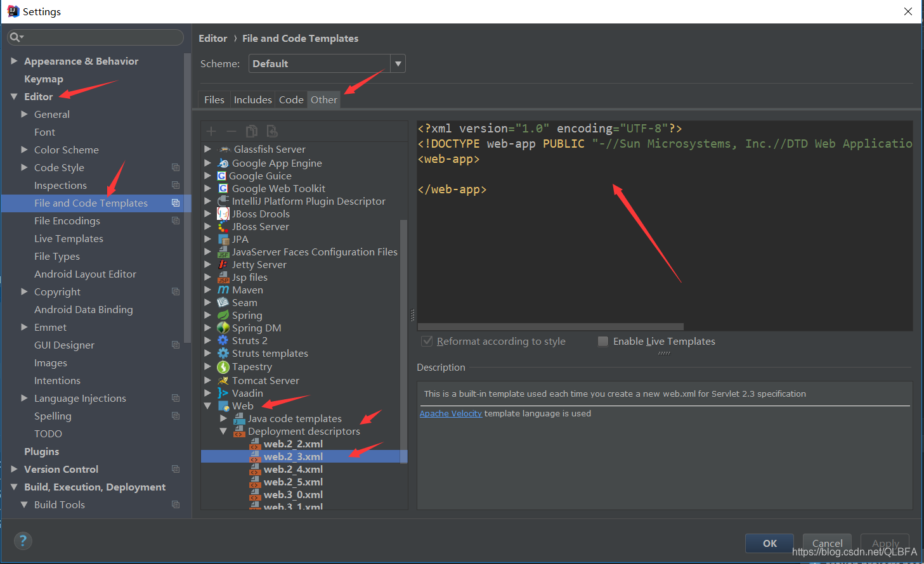Expand the Language Injections node
Viewport: 924px width, 564px height.
(x=24, y=398)
